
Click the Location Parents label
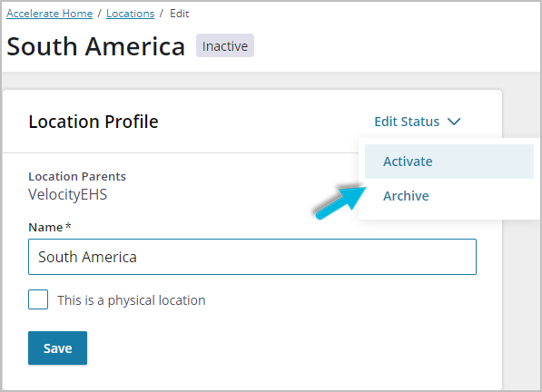77,176
